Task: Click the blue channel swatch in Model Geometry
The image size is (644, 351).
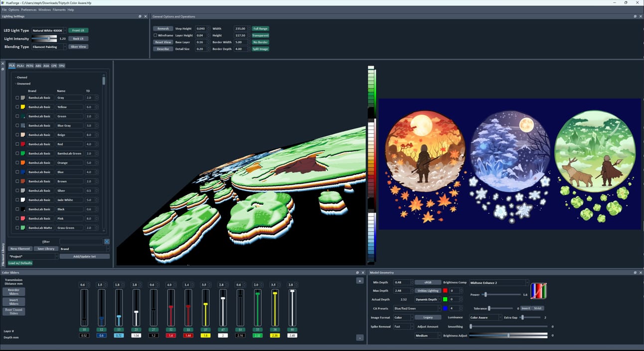Action: click(445, 308)
